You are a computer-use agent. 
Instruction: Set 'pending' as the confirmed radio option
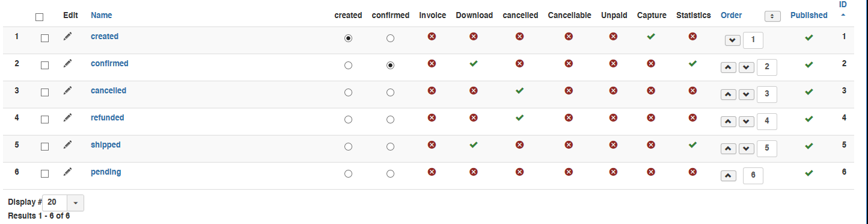pyautogui.click(x=391, y=174)
